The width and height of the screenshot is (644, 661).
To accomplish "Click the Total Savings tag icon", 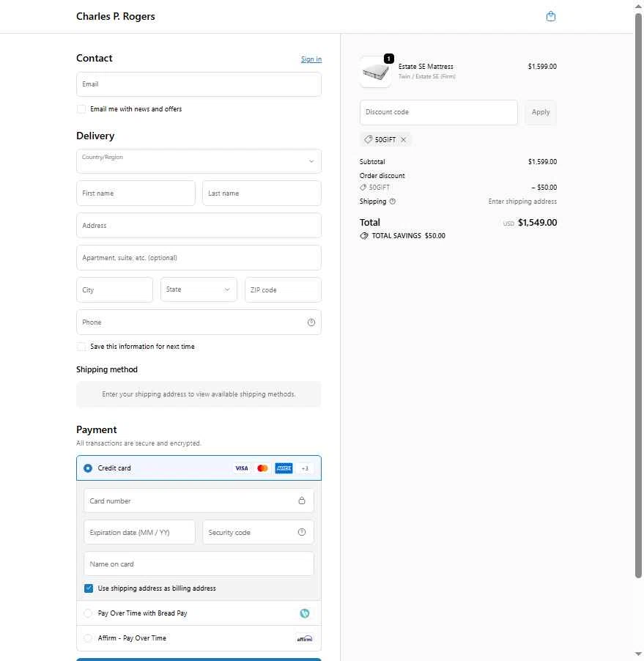I will coord(363,236).
